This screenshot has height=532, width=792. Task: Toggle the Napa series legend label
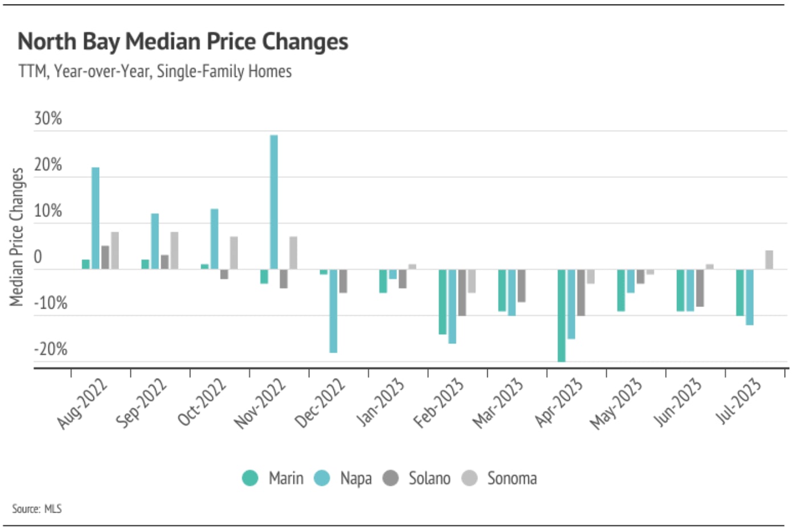pyautogui.click(x=356, y=478)
